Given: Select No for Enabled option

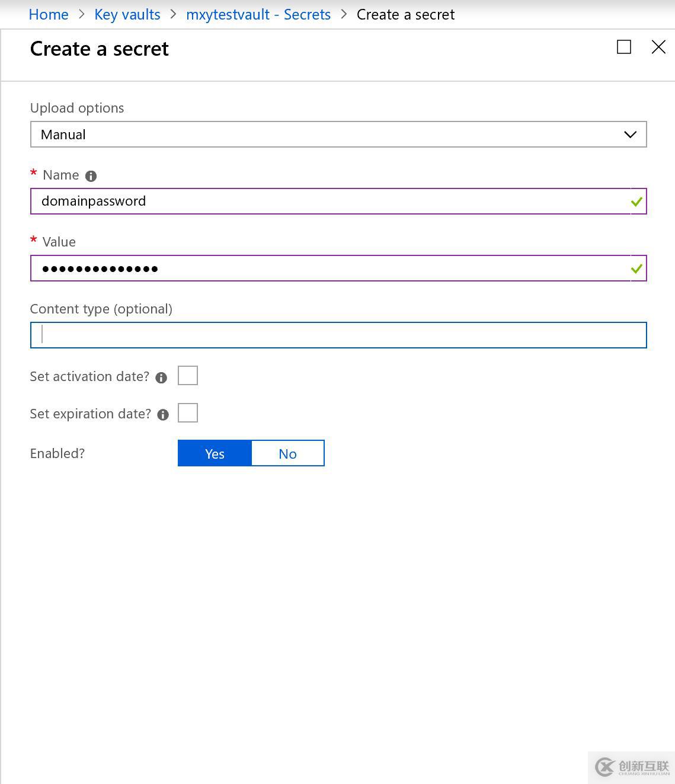Looking at the screenshot, I should coord(287,453).
